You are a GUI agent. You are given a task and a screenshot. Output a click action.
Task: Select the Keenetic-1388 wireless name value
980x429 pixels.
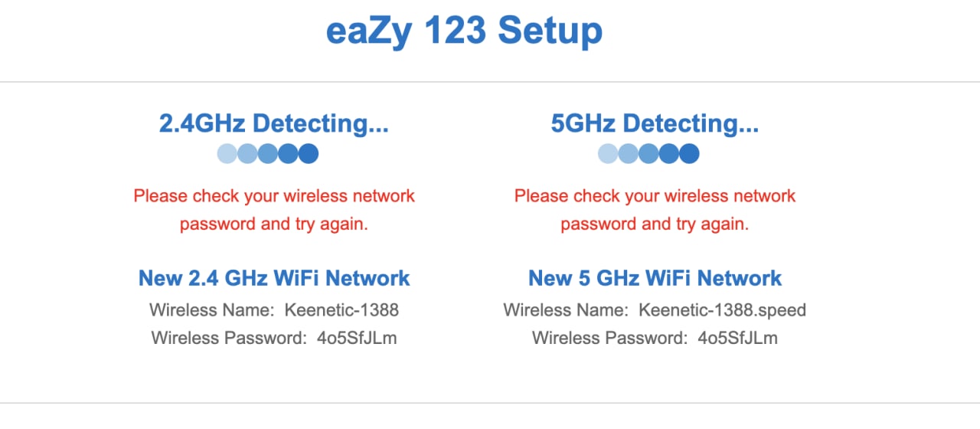pos(341,310)
